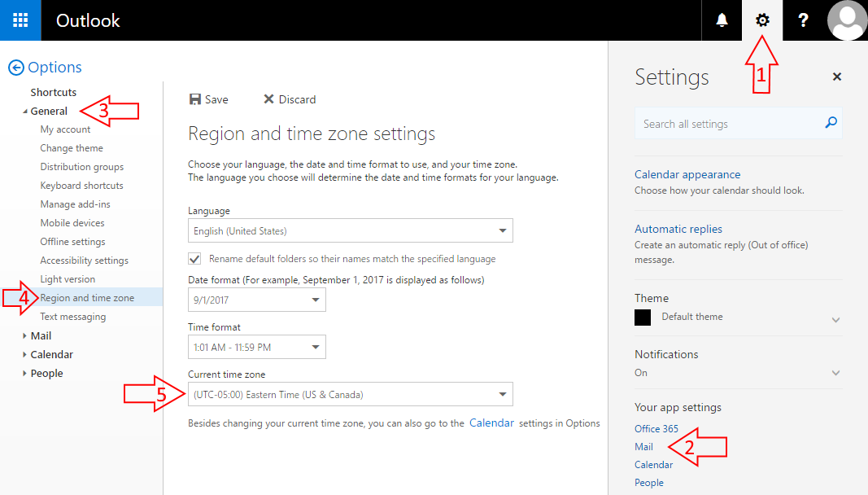Open the Settings gear icon
Image resolution: width=868 pixels, height=495 pixels.
761,20
